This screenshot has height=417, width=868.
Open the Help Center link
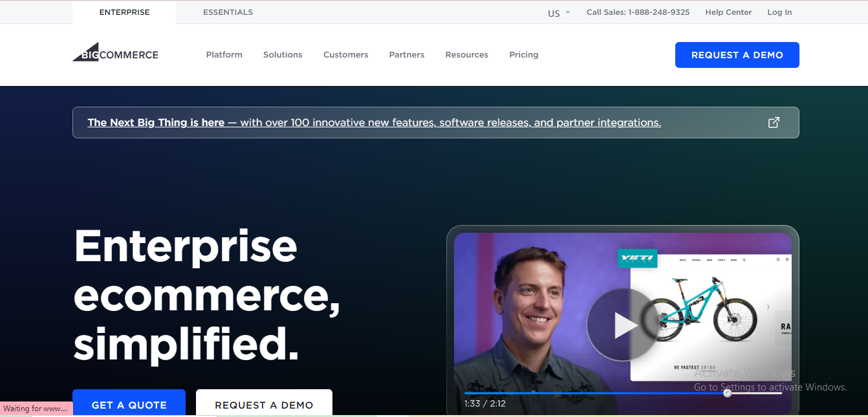pyautogui.click(x=728, y=12)
